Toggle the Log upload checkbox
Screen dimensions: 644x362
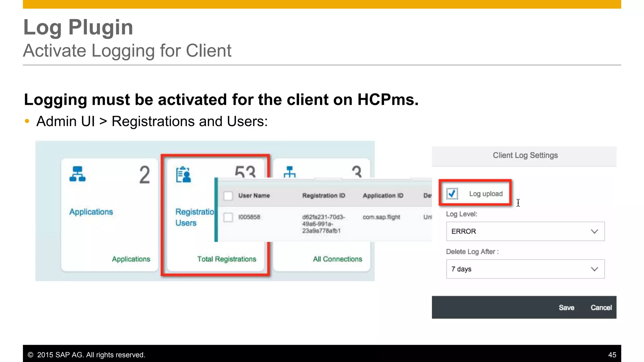pos(452,194)
